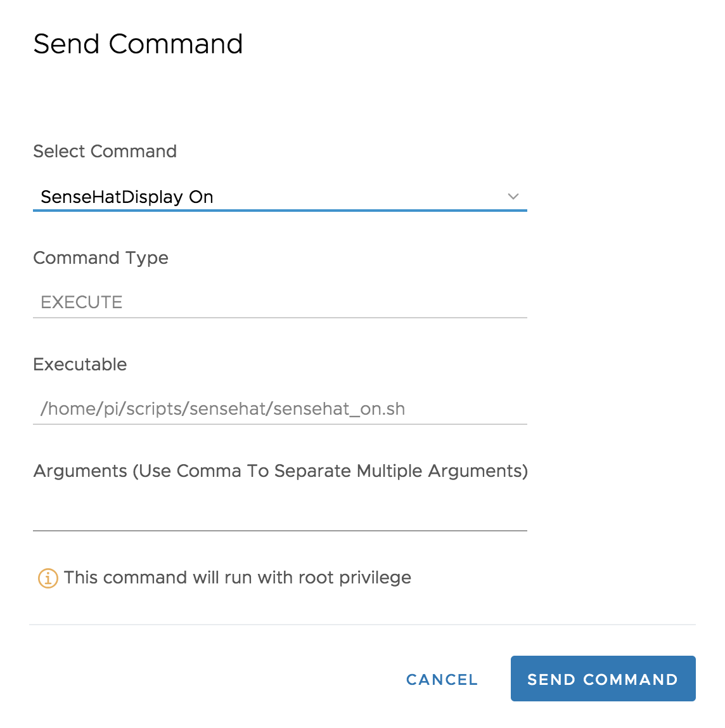Click the underline below the executable path

point(279,424)
